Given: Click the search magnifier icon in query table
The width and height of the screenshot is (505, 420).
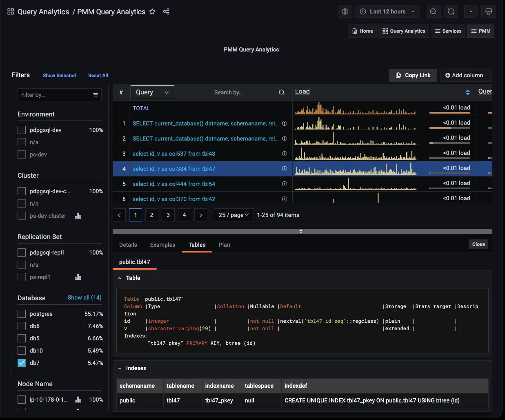Looking at the screenshot, I should [x=282, y=92].
